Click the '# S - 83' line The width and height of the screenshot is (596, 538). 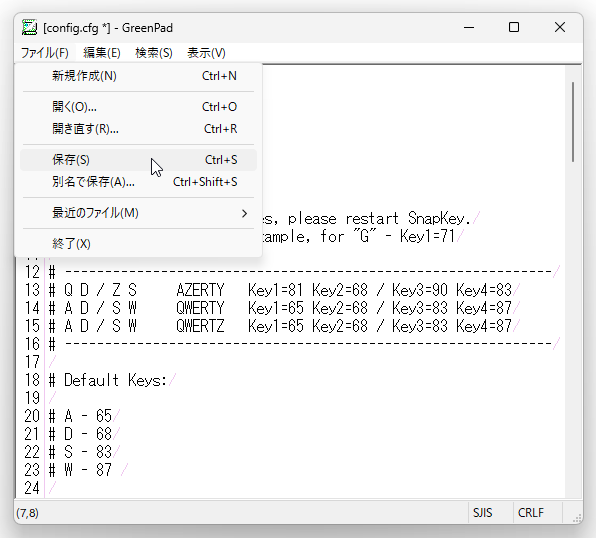80,452
